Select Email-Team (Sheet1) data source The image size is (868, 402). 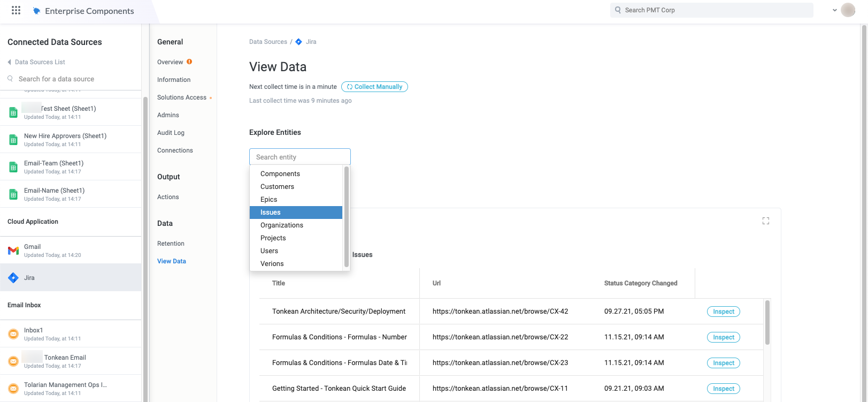pyautogui.click(x=71, y=166)
